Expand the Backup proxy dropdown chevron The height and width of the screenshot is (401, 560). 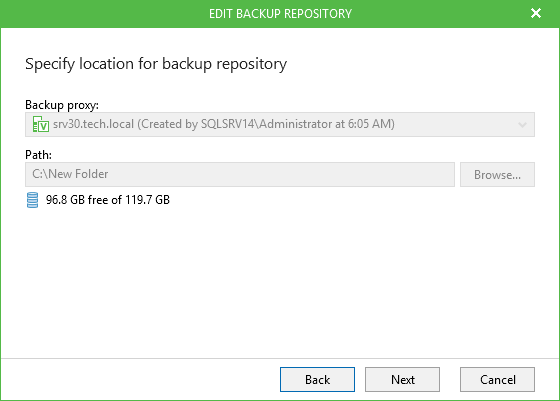522,125
